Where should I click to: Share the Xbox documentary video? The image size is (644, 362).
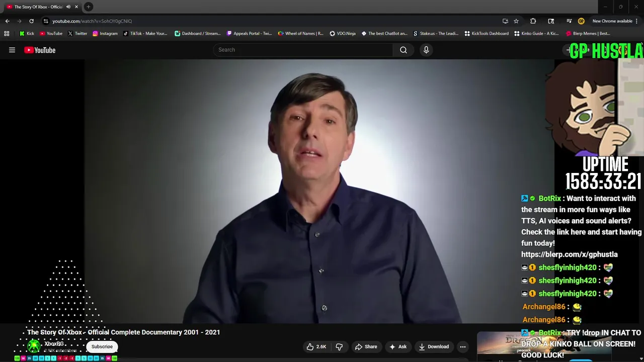[366, 346]
